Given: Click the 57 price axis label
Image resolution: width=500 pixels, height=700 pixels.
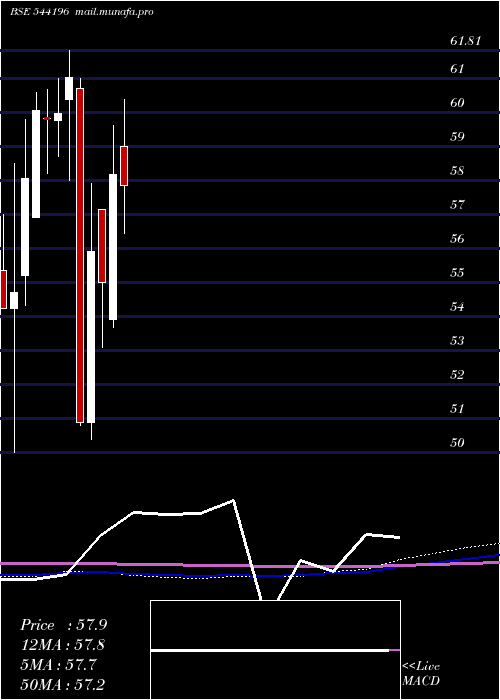Looking at the screenshot, I should point(457,205).
